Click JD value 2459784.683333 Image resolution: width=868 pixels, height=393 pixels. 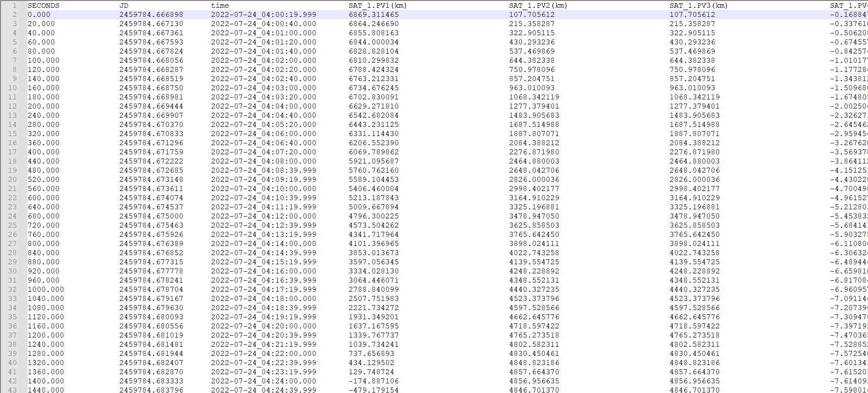[151, 381]
